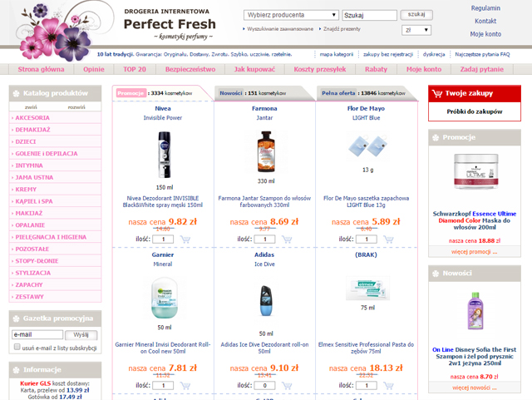Tick the usuń e-mail z listy subskrybcji checkbox

pyautogui.click(x=17, y=347)
